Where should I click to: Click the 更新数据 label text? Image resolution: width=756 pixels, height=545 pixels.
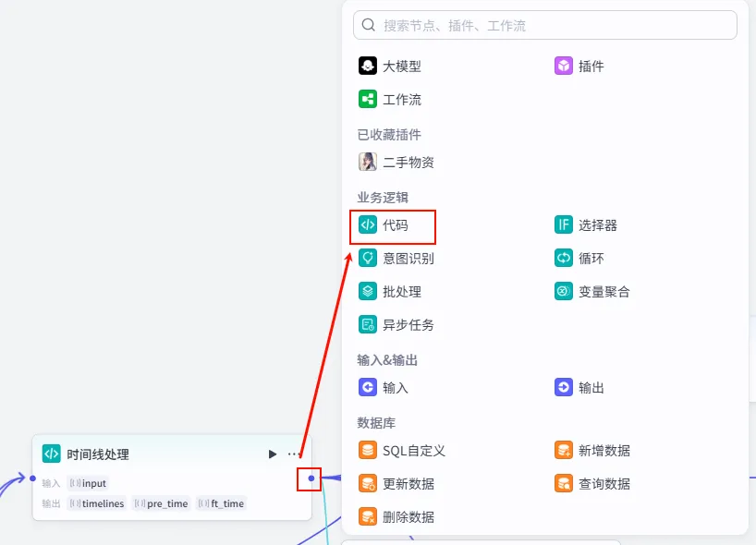(408, 484)
